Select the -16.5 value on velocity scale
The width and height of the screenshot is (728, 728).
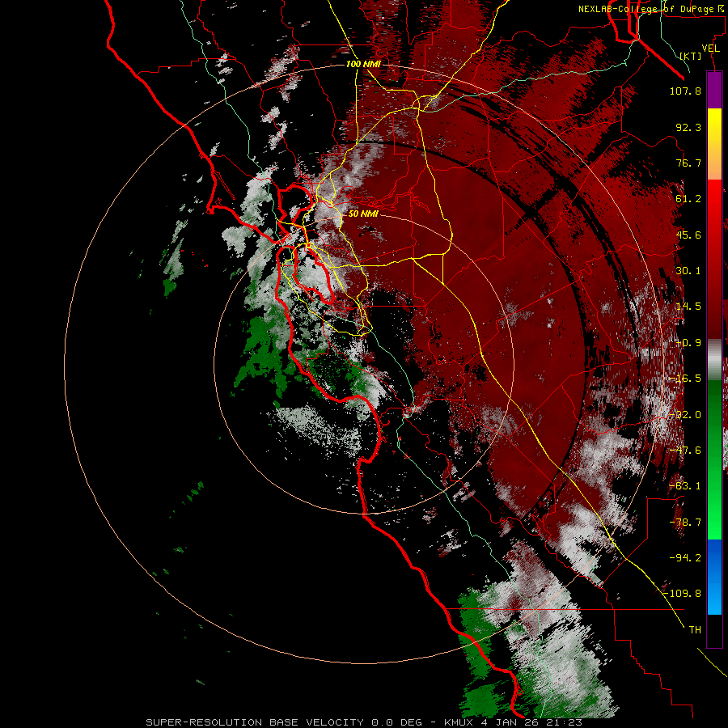685,379
